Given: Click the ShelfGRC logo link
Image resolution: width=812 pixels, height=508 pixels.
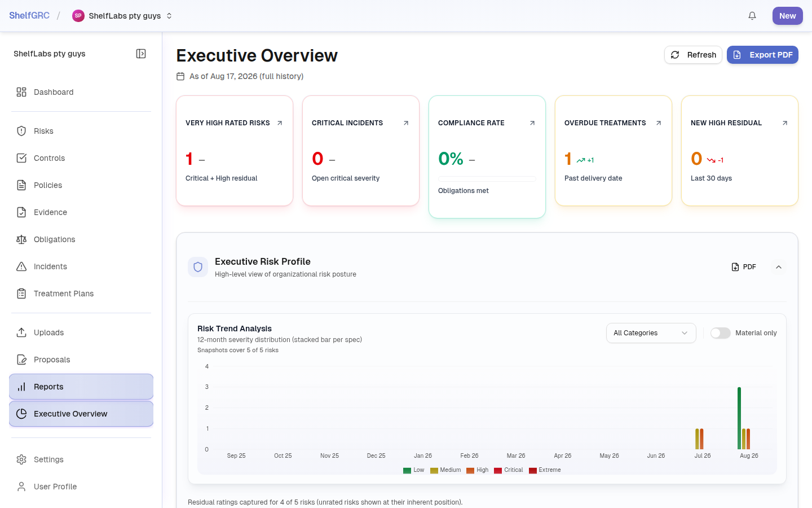Looking at the screenshot, I should [x=29, y=16].
